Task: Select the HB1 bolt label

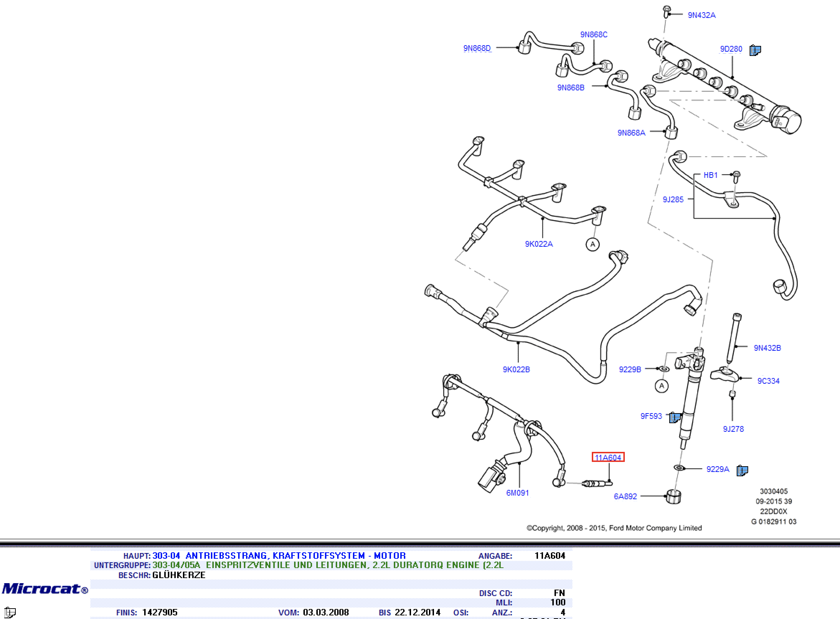Action: click(710, 175)
